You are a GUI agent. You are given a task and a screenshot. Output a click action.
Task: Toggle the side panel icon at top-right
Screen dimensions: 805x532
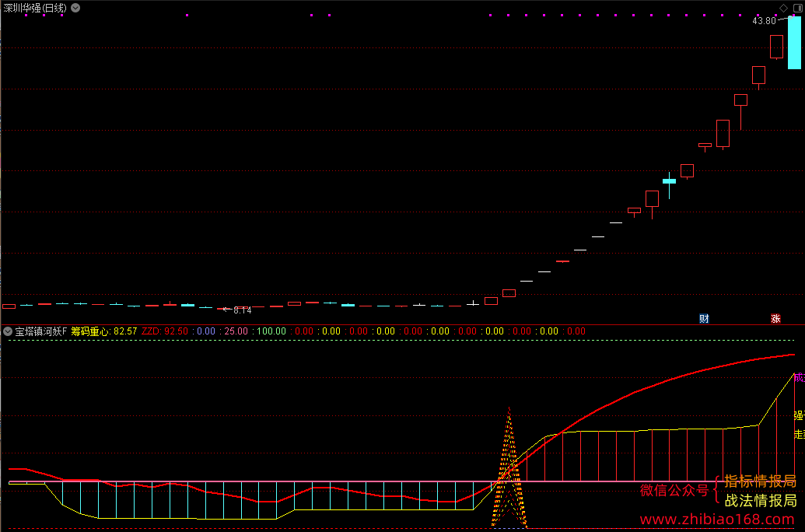pos(798,8)
